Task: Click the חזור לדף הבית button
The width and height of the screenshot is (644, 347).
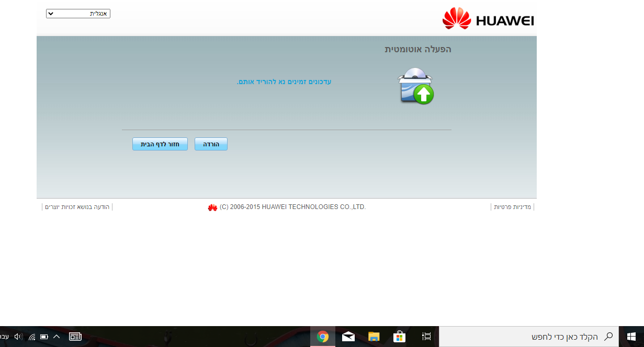Action: (160, 144)
